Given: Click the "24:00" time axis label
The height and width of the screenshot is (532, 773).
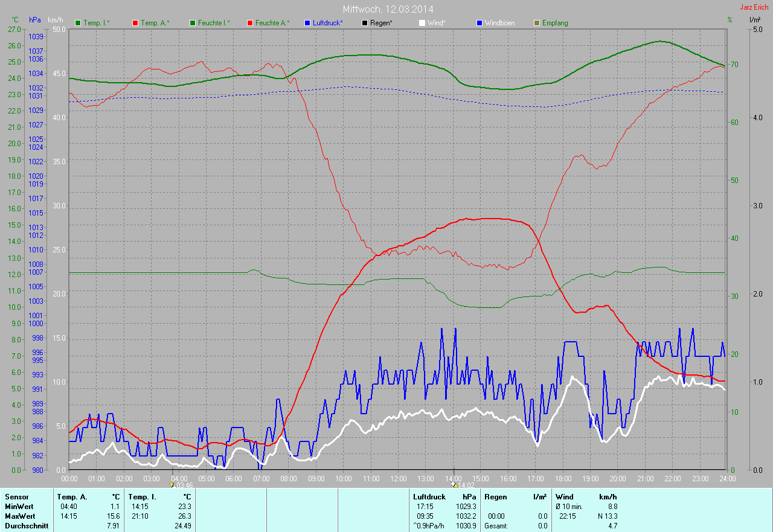Looking at the screenshot, I should point(726,478).
